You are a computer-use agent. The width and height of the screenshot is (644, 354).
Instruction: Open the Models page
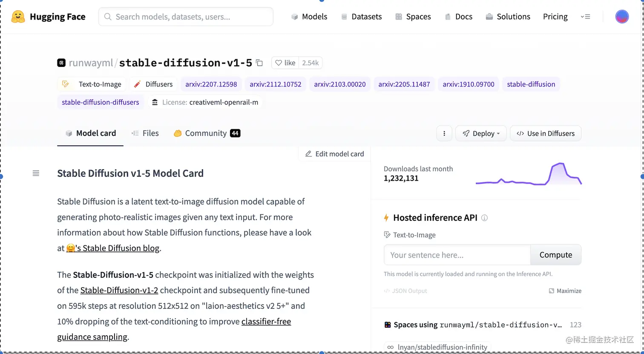click(309, 17)
